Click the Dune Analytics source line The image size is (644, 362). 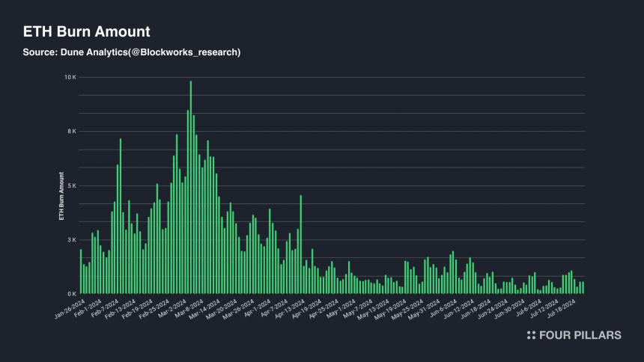pyautogui.click(x=132, y=52)
